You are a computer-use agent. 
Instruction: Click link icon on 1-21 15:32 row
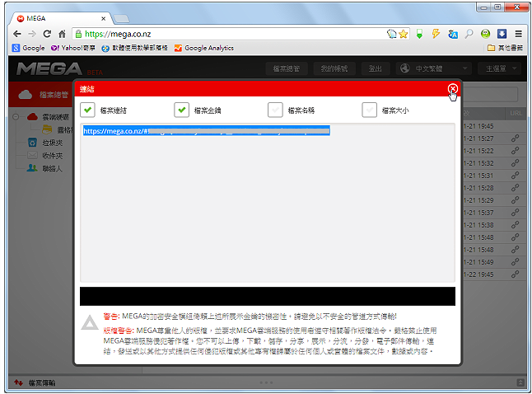point(515,163)
